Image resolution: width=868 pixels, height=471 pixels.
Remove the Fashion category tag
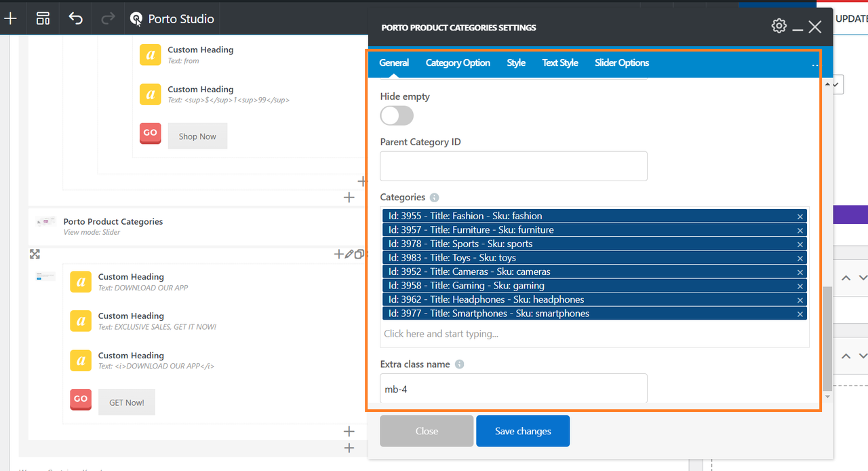tap(800, 216)
